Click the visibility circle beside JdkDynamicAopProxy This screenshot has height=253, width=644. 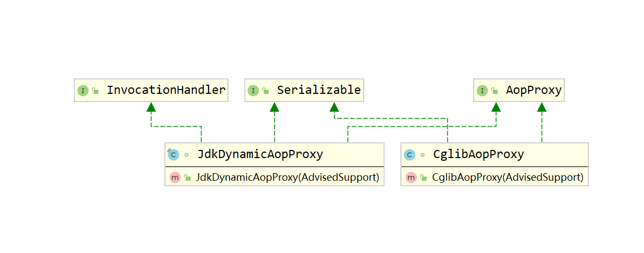pos(186,155)
